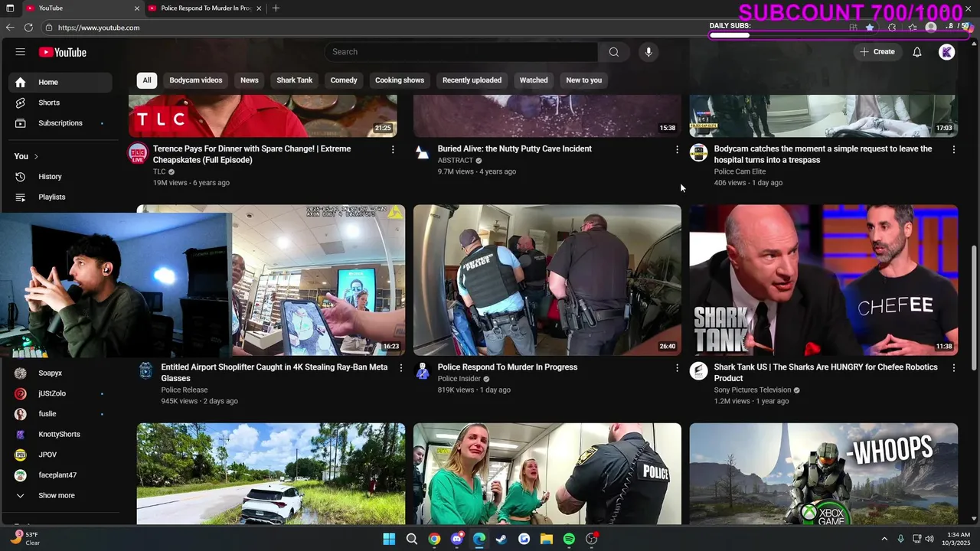This screenshot has width=980, height=551.
Task: Select the Recently uploaded chip
Action: pyautogui.click(x=472, y=80)
